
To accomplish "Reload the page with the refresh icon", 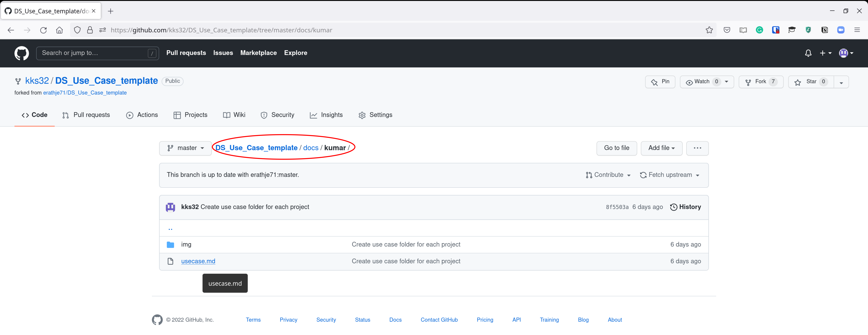I will point(43,30).
